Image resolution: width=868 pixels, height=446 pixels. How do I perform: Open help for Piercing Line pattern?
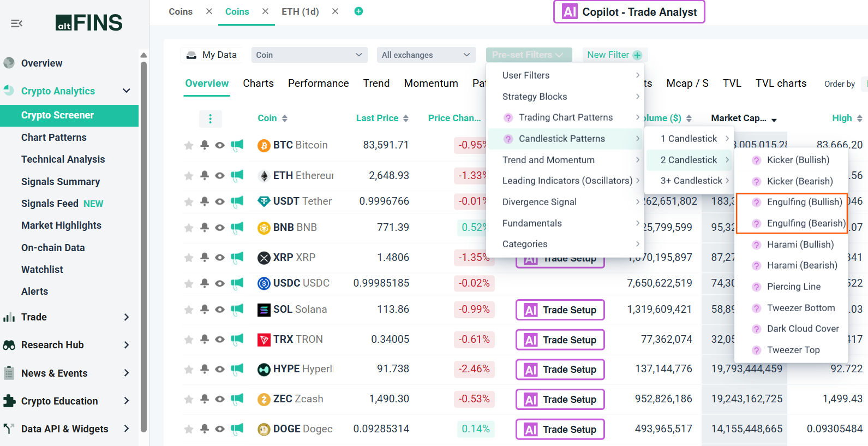(x=756, y=287)
